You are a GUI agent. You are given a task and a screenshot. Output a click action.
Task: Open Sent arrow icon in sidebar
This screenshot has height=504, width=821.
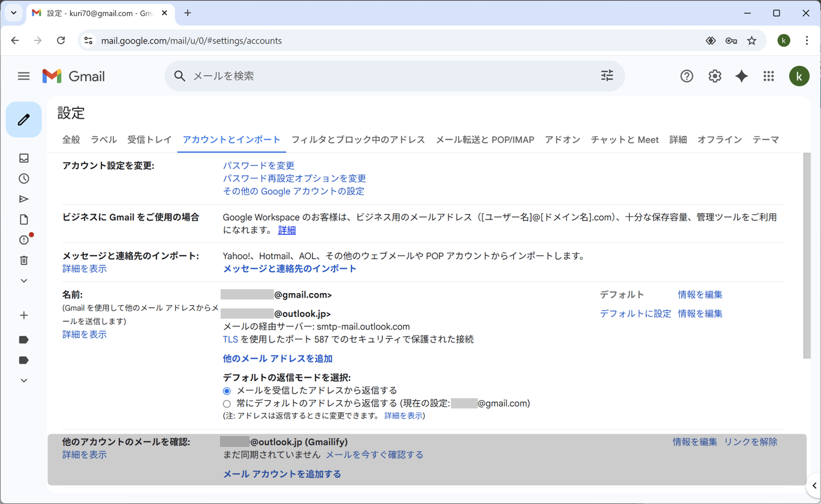tap(24, 199)
